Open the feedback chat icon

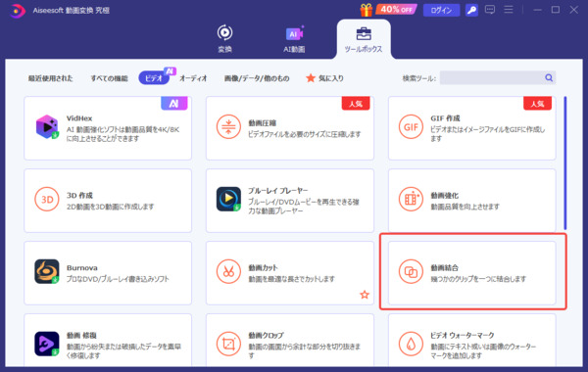490,10
